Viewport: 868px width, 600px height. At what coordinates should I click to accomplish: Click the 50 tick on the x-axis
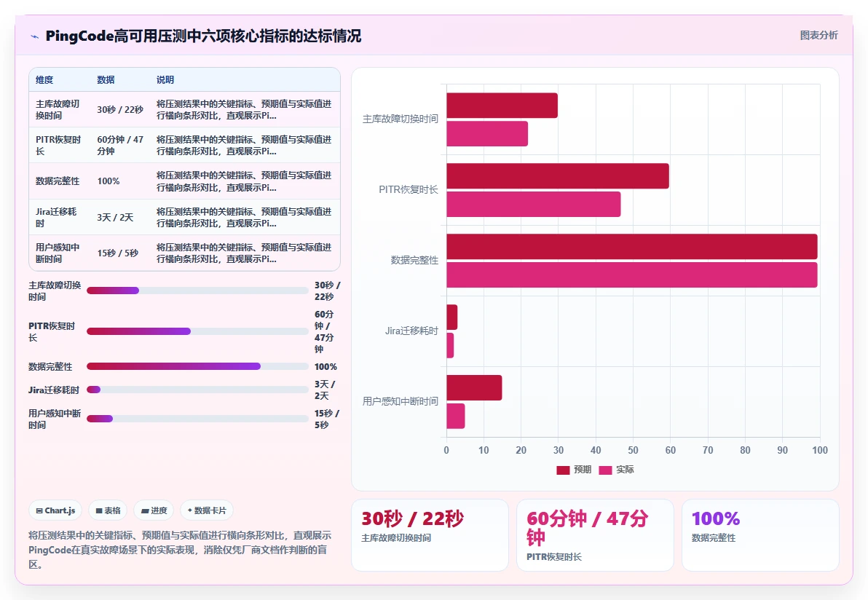point(633,451)
